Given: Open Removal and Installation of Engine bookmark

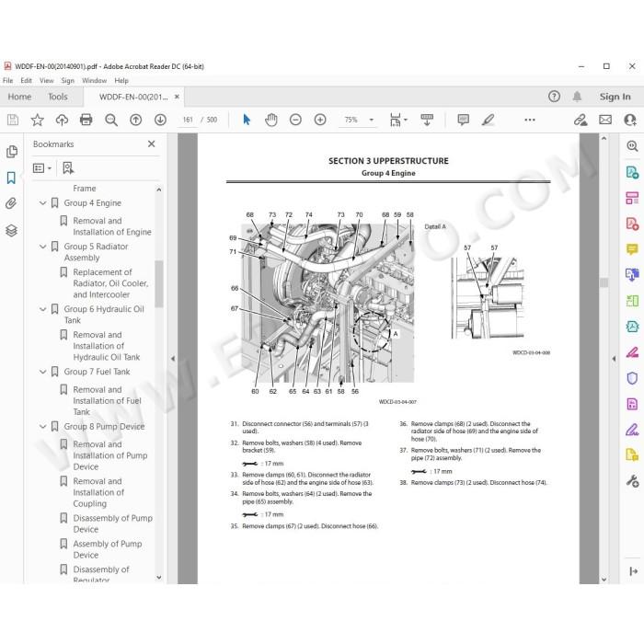Looking at the screenshot, I should [x=111, y=226].
